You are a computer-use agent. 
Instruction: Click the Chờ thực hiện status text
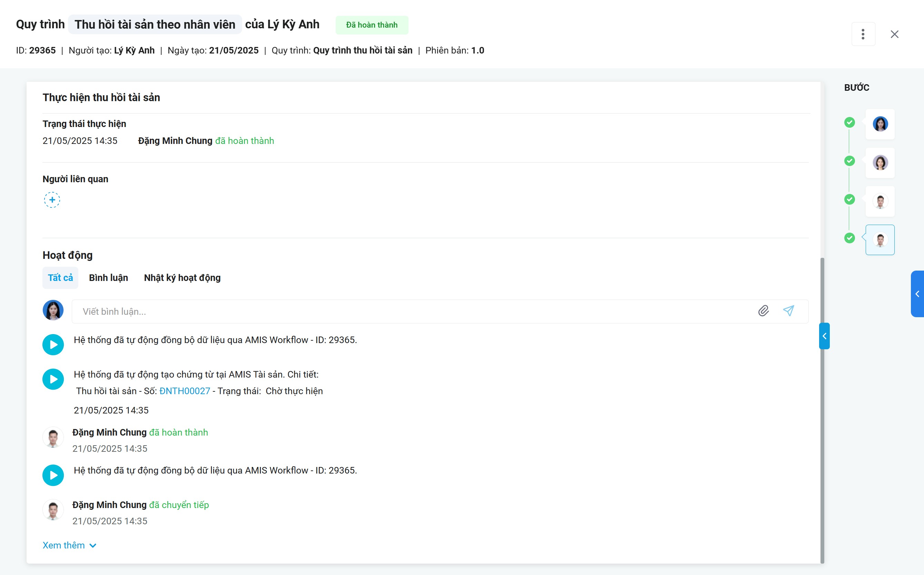(x=294, y=391)
